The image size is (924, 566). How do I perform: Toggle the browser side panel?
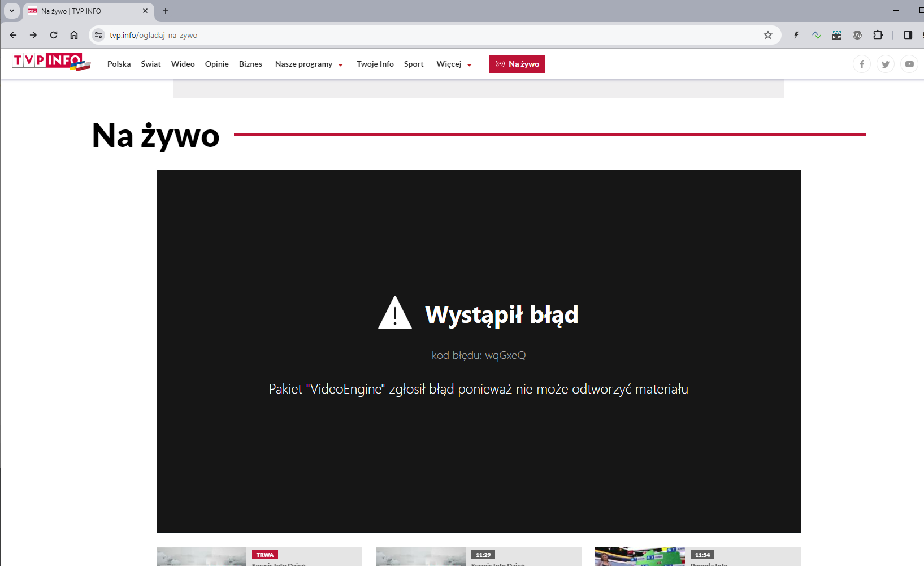point(908,35)
